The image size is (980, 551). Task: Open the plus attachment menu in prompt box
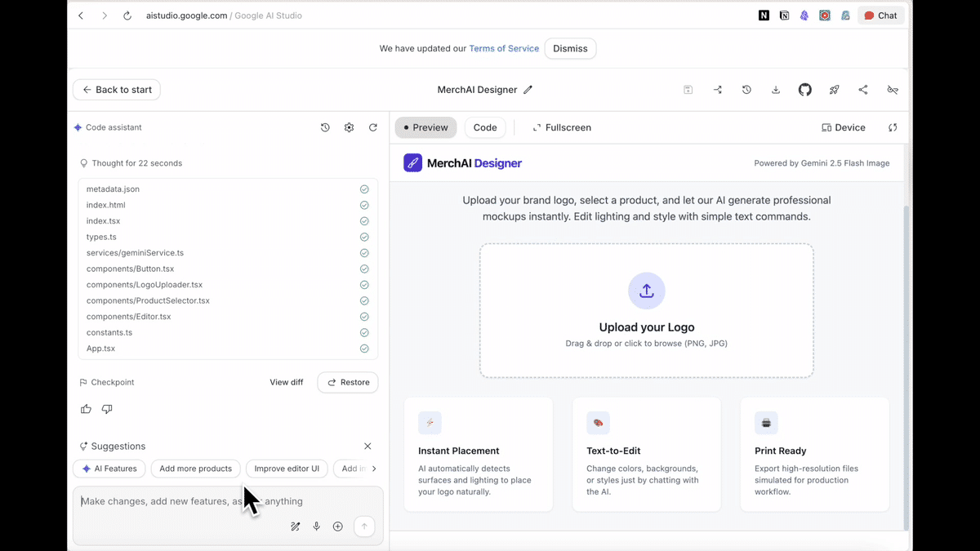[x=337, y=527]
